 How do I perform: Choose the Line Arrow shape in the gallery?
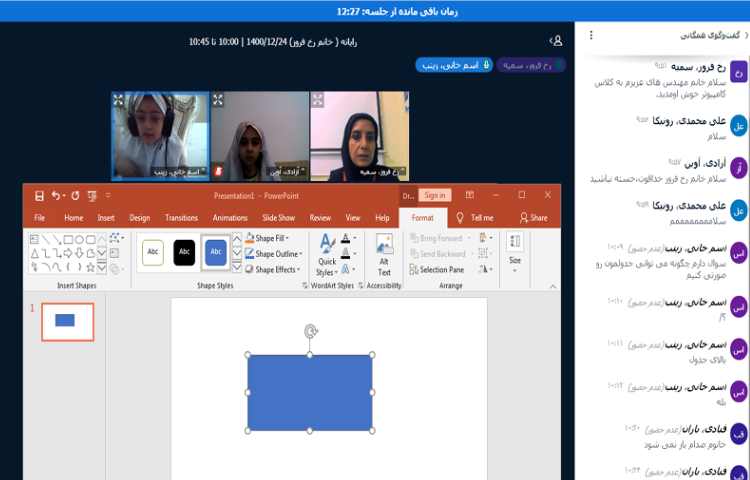pos(57,239)
